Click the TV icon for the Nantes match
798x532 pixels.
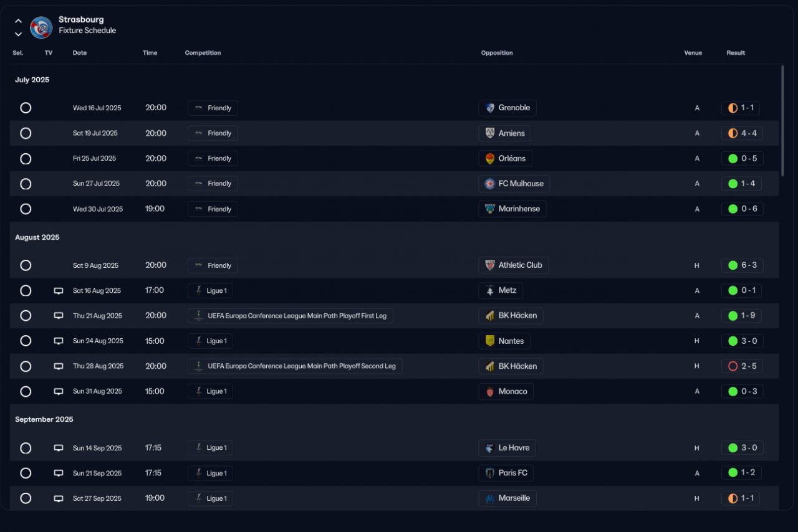click(59, 341)
